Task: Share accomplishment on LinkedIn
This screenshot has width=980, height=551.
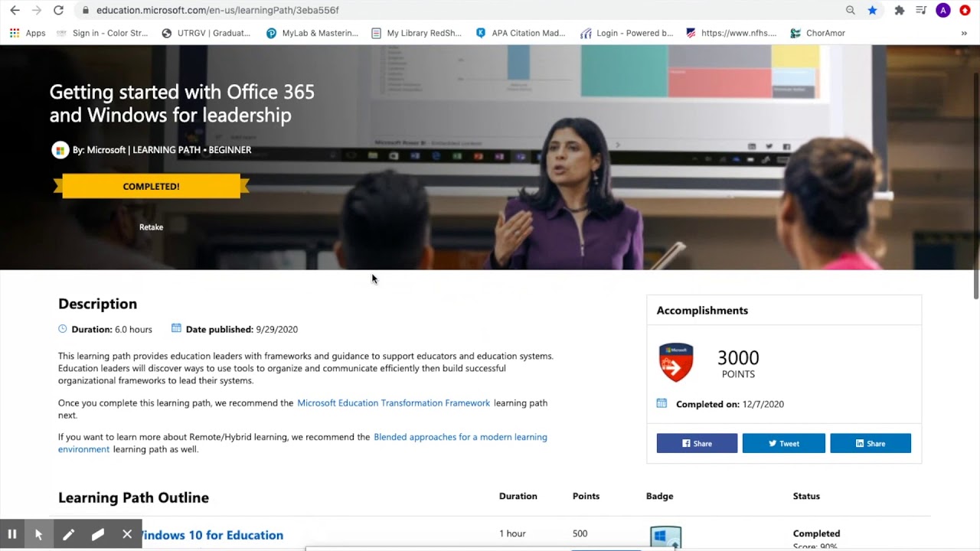Action: pos(871,443)
